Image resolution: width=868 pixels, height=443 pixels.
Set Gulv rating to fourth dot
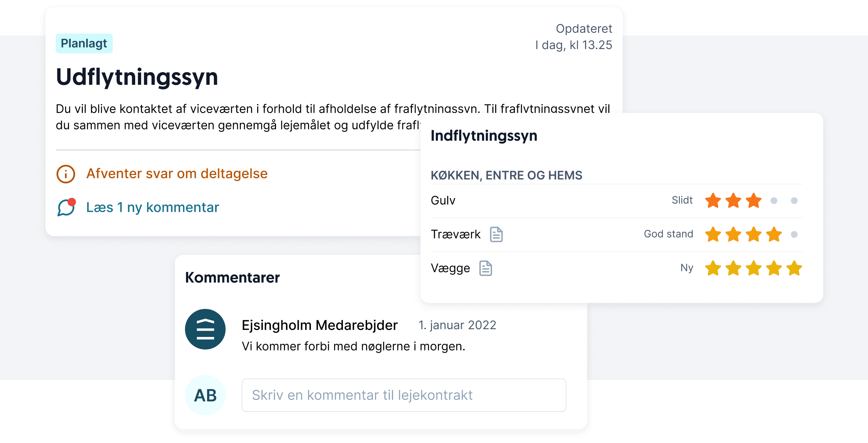pyautogui.click(x=774, y=201)
